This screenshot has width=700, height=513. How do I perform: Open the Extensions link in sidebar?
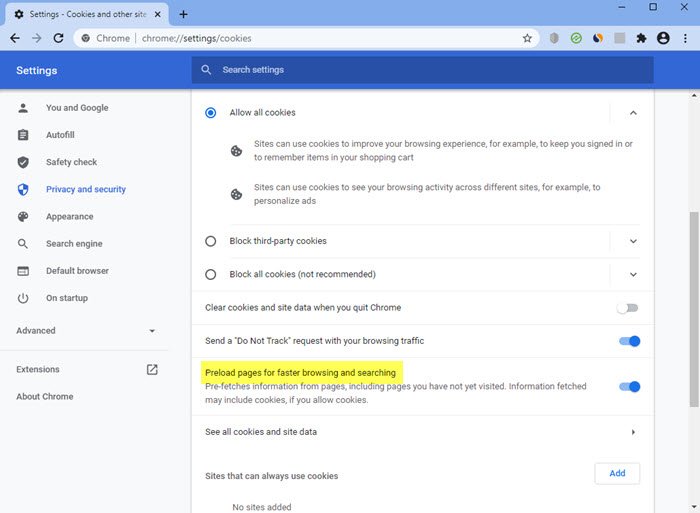38,370
